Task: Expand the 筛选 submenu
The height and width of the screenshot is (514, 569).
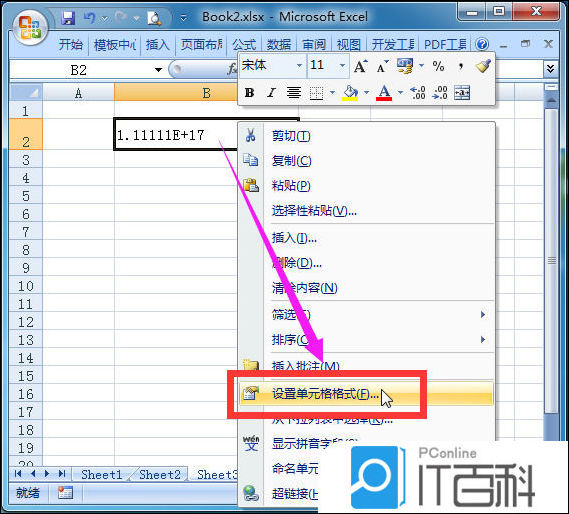Action: (x=483, y=314)
